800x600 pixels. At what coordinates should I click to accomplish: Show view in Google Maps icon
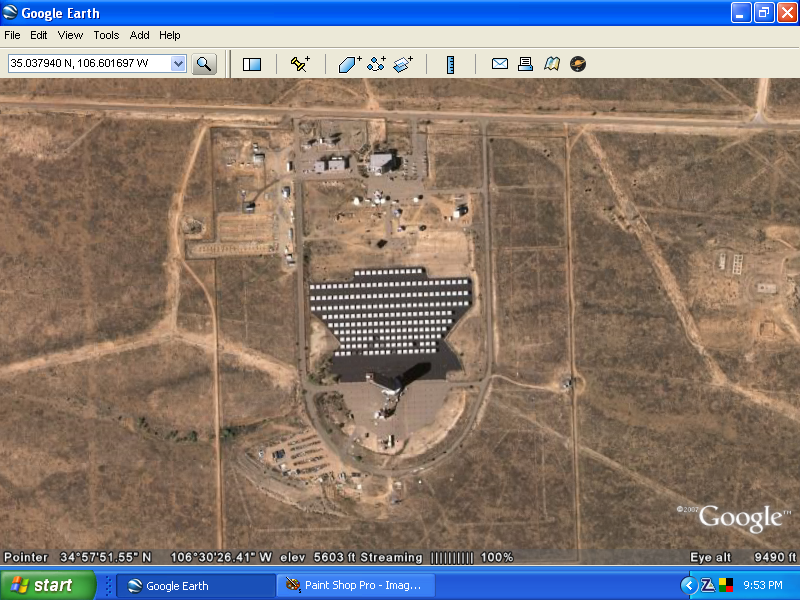[552, 64]
